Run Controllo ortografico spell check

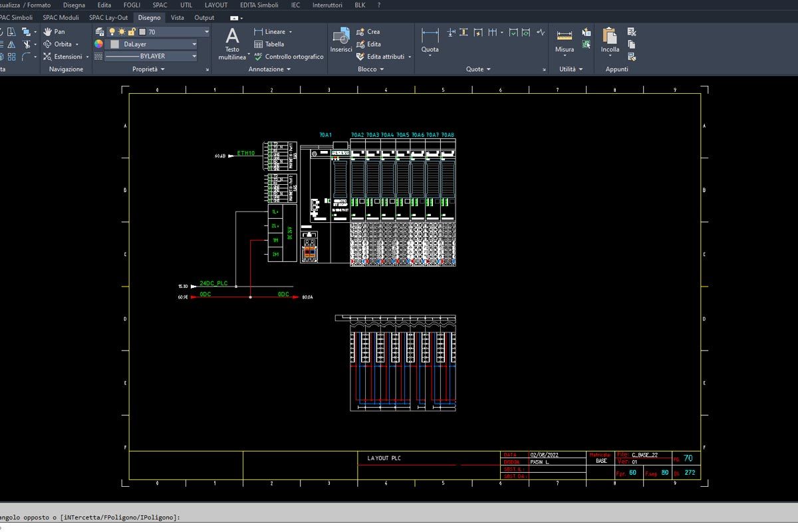pyautogui.click(x=289, y=57)
